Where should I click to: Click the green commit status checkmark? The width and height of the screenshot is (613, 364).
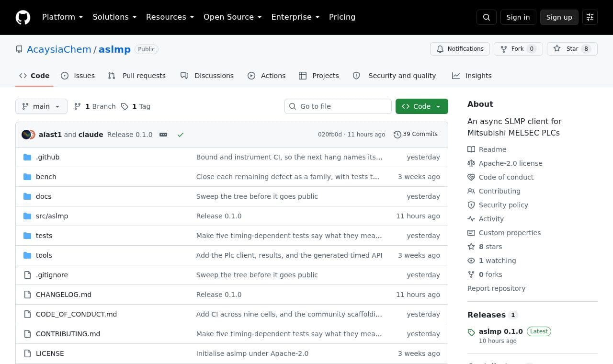(181, 135)
